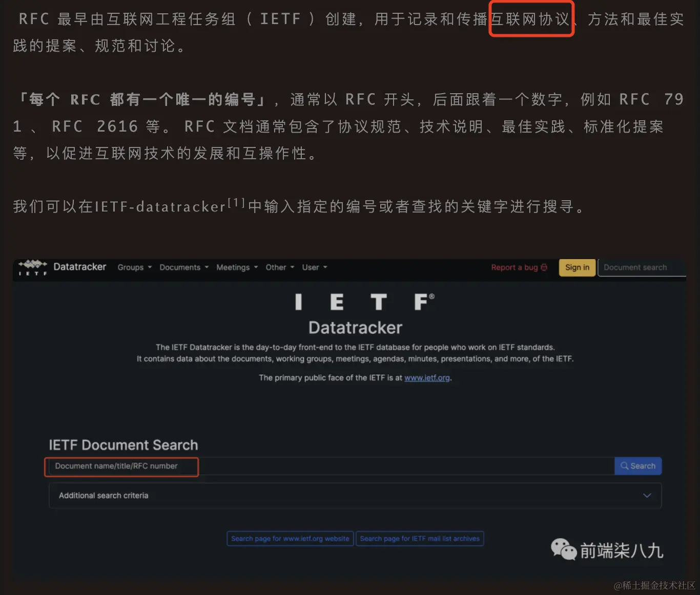Open the www.ietf.org hyperlink

point(427,378)
